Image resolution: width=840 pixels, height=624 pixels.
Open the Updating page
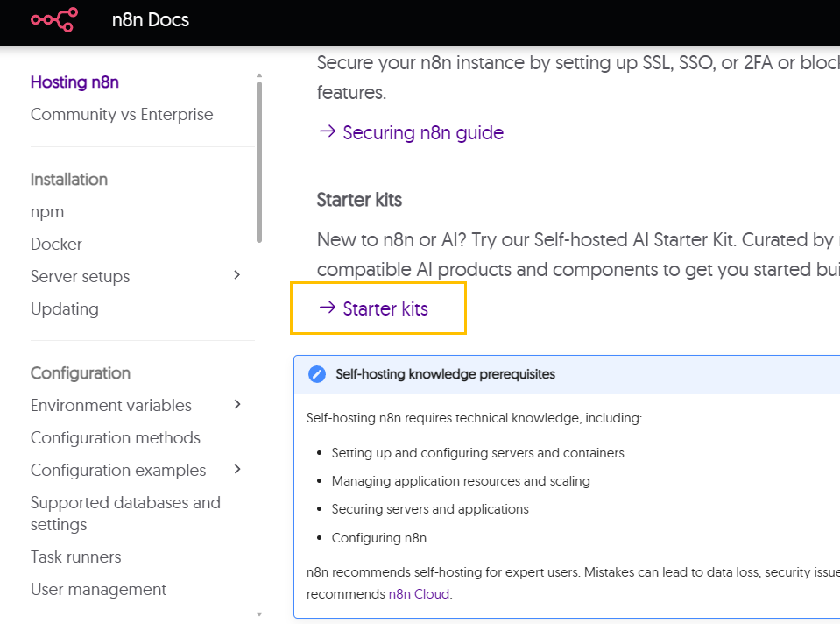coord(65,309)
